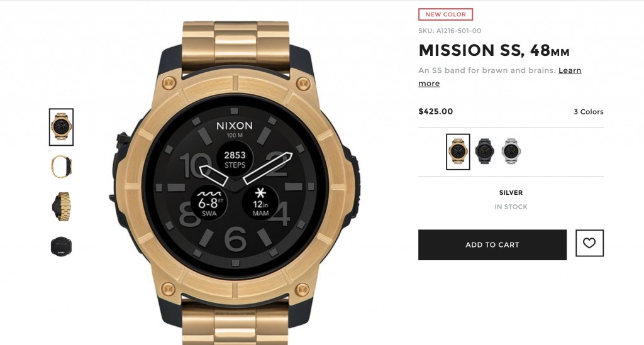Add watch to wishlist with heart icon
This screenshot has height=345, width=644.
point(589,243)
